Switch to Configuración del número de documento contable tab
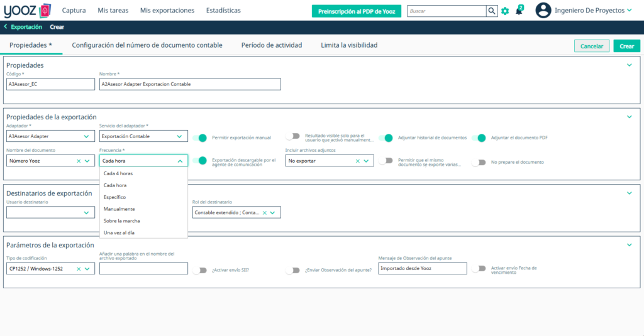This screenshot has height=336, width=644. [147, 45]
